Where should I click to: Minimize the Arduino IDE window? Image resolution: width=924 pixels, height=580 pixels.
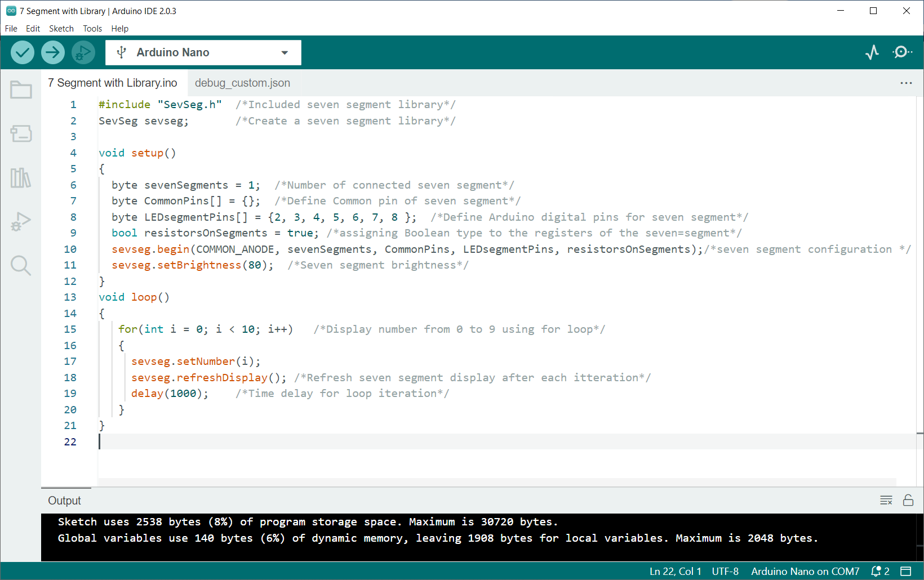(841, 11)
